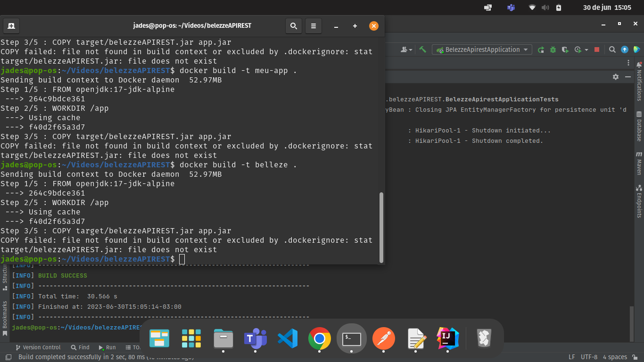Screen dimensions: 644x362
Task: Click the new tab icon in terminal header
Action: coord(11,26)
